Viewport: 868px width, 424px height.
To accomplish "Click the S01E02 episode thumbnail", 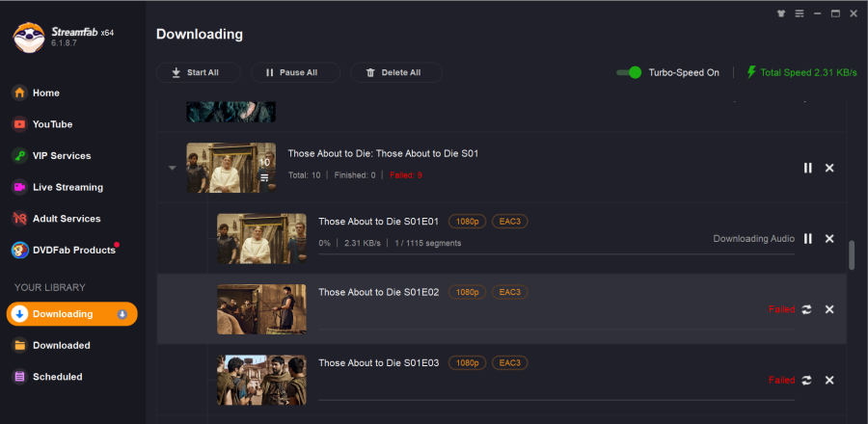I will pyautogui.click(x=261, y=309).
